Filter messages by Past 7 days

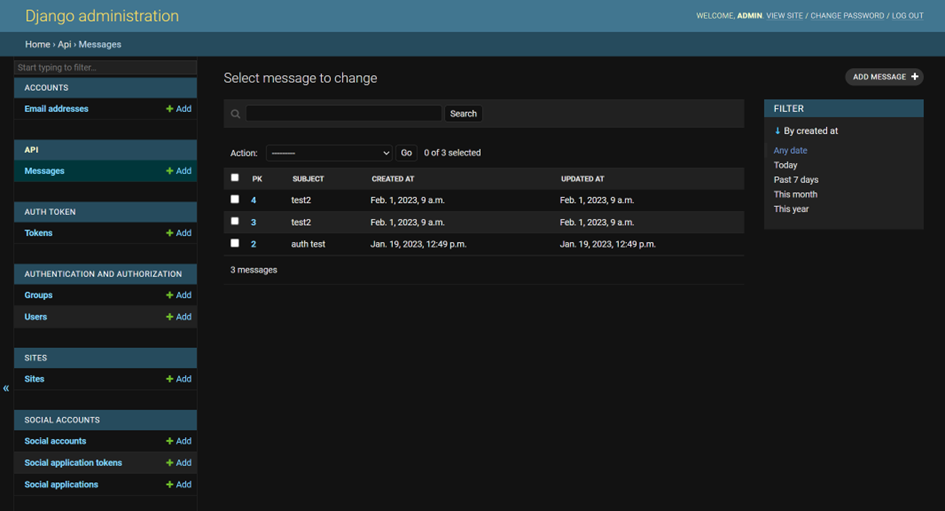pyautogui.click(x=796, y=180)
